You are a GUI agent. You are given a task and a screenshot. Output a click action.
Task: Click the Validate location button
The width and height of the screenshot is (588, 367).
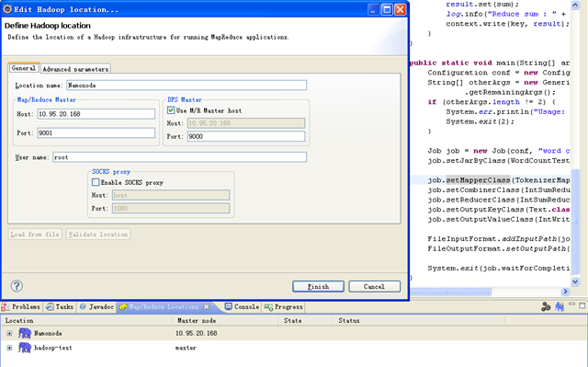(98, 235)
